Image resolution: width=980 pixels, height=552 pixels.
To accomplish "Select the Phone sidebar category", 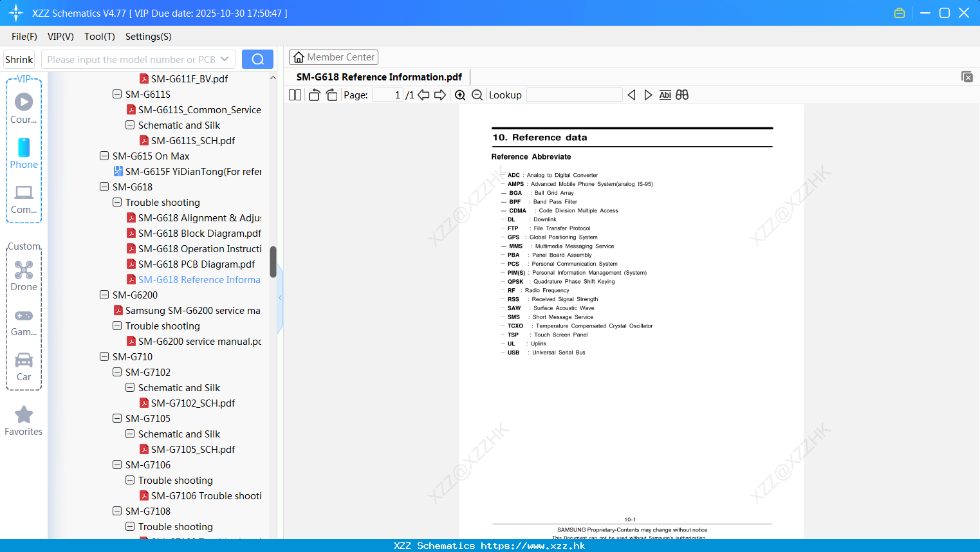I will click(24, 154).
